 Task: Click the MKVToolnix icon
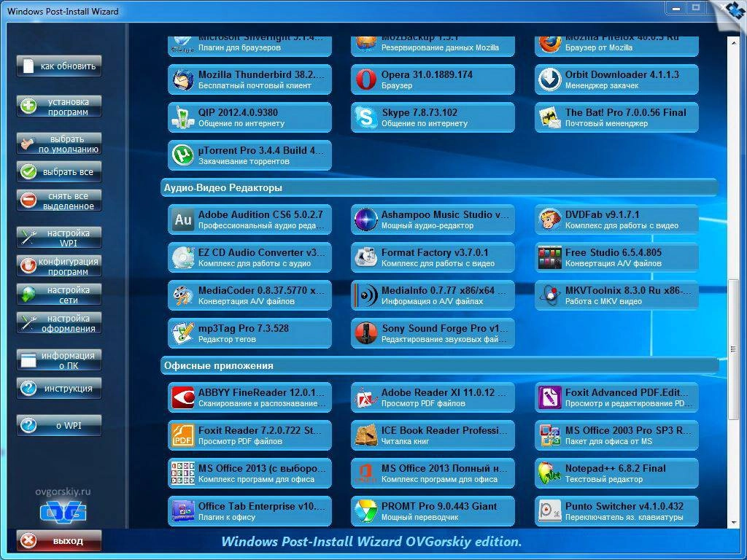tap(550, 296)
